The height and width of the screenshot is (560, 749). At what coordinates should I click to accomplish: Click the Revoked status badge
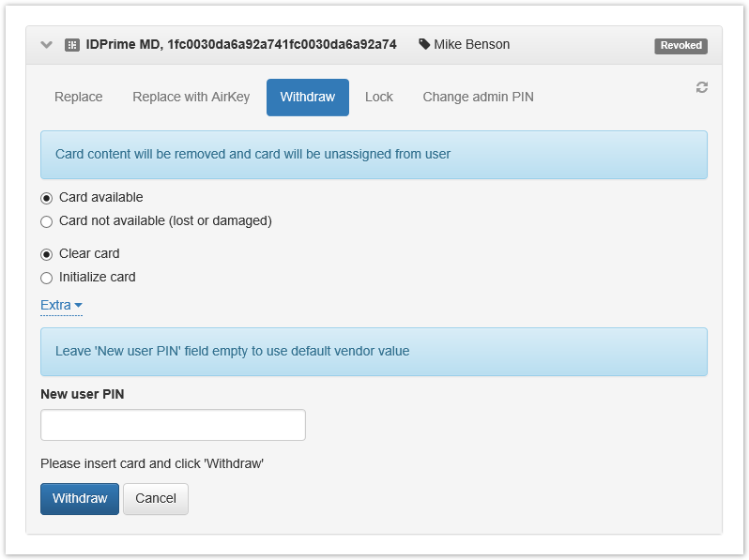click(680, 45)
